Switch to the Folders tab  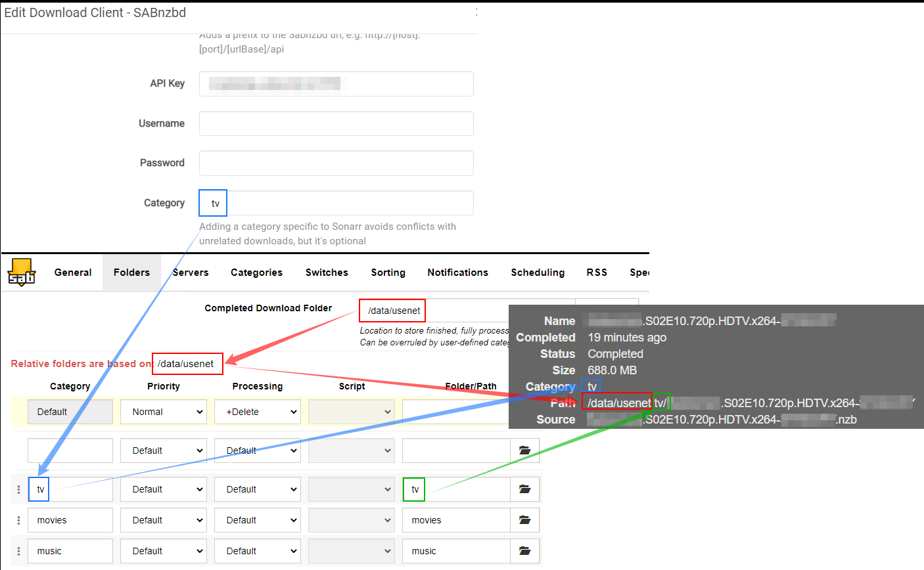[131, 273]
